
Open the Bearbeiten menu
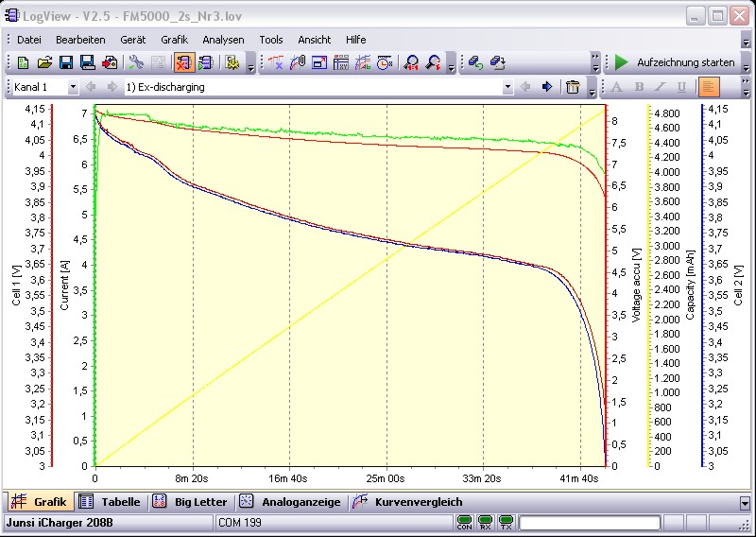pos(80,40)
